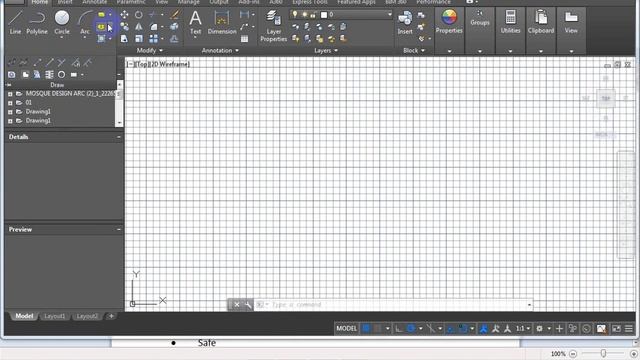Toggle polar tracking in status bar
640x360 pixels.
pyautogui.click(x=411, y=329)
